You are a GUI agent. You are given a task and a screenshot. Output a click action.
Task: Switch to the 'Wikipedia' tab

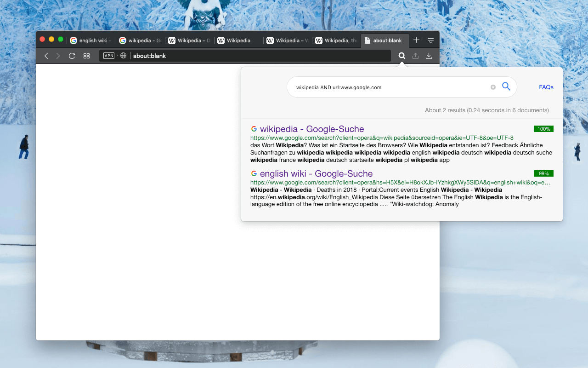[238, 40]
